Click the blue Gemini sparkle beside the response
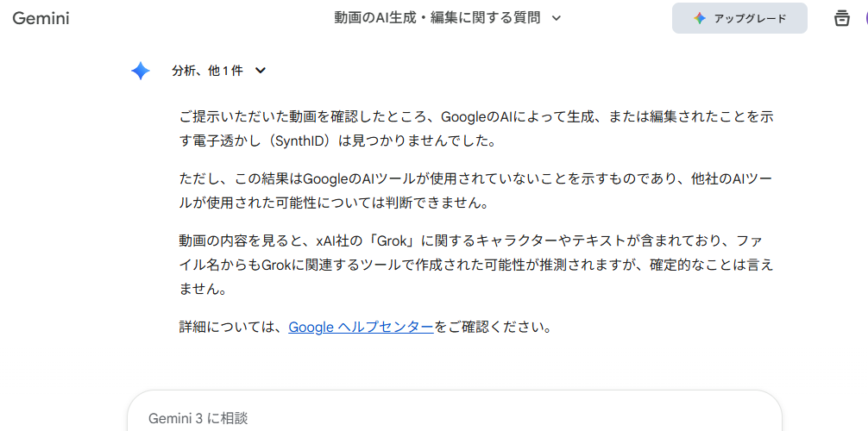The width and height of the screenshot is (868, 431). 141,71
